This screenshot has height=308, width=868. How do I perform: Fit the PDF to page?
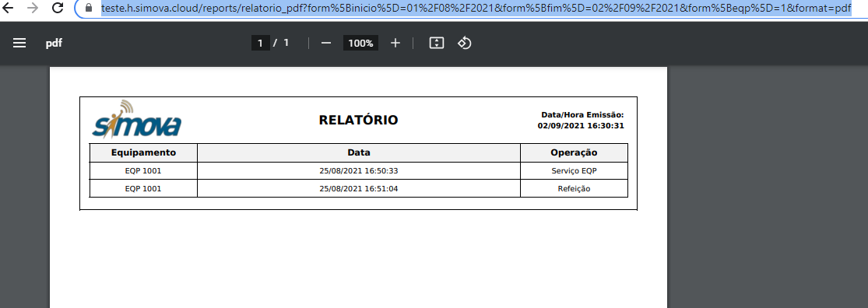pos(437,43)
